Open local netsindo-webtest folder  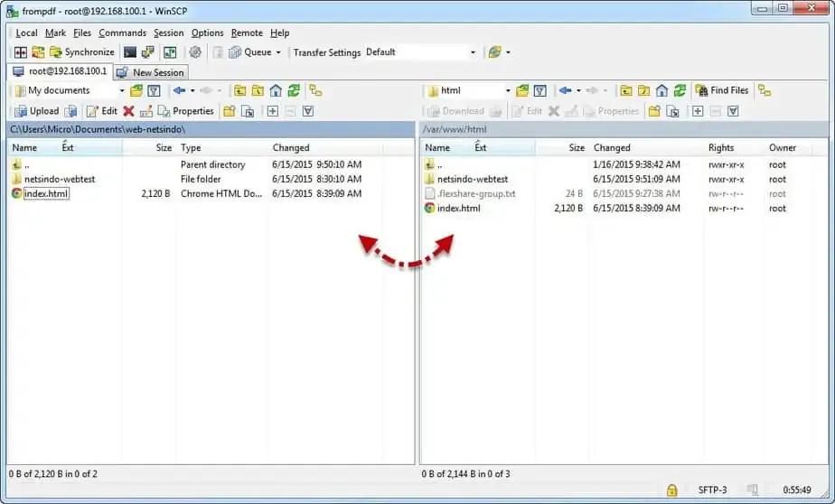(60, 179)
